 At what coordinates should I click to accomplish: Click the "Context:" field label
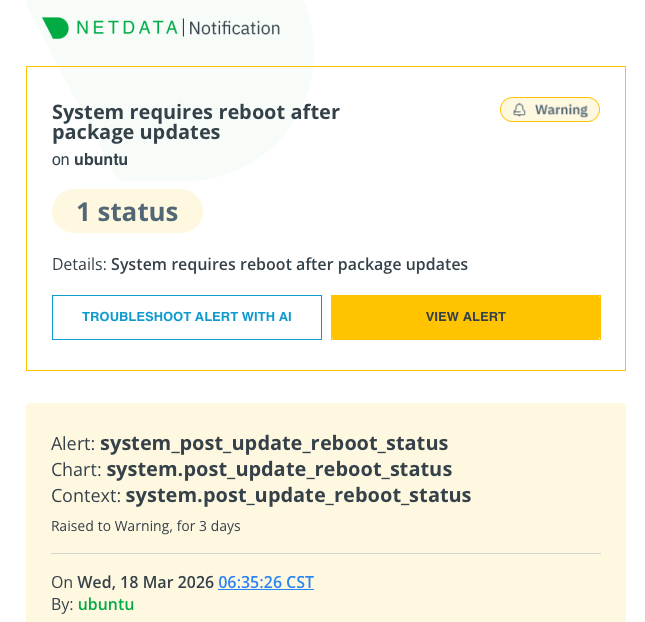tap(86, 495)
